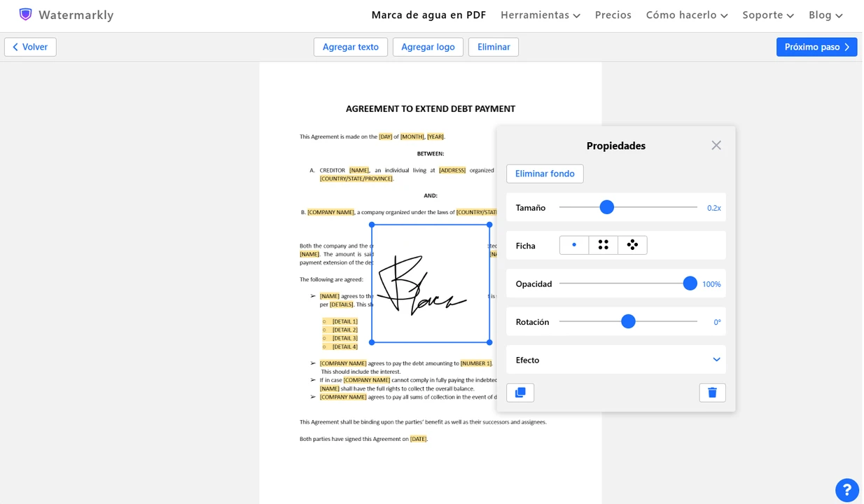Click the [DETAIL 4] list item
This screenshot has width=864, height=504.
(x=344, y=346)
